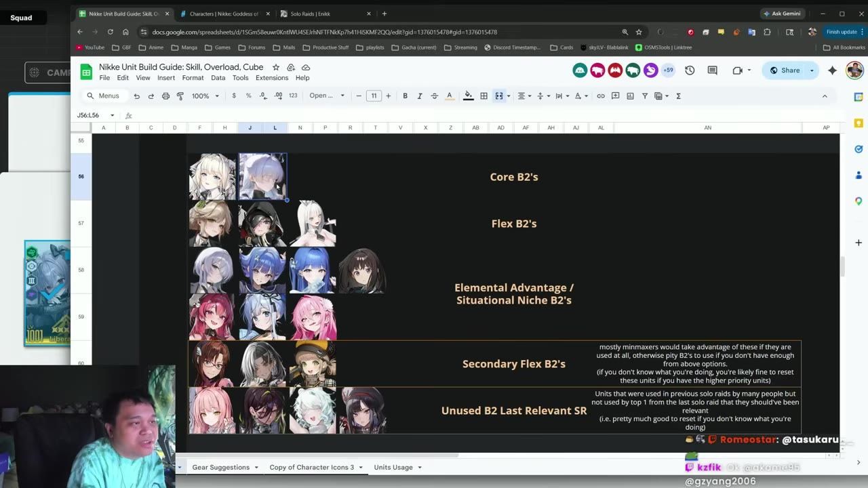Open the Format menu
The image size is (868, 488).
tap(193, 78)
